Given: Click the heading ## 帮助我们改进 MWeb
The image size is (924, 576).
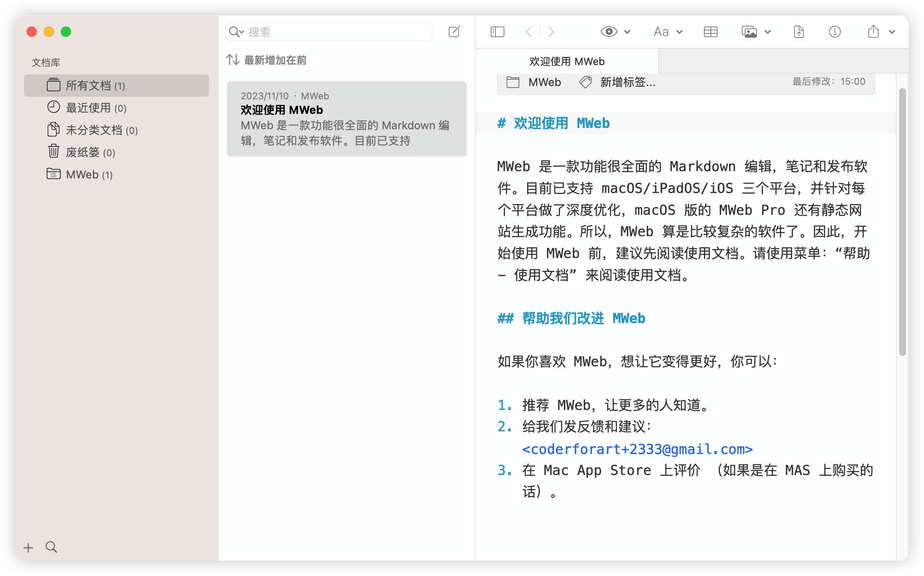Looking at the screenshot, I should [x=571, y=318].
